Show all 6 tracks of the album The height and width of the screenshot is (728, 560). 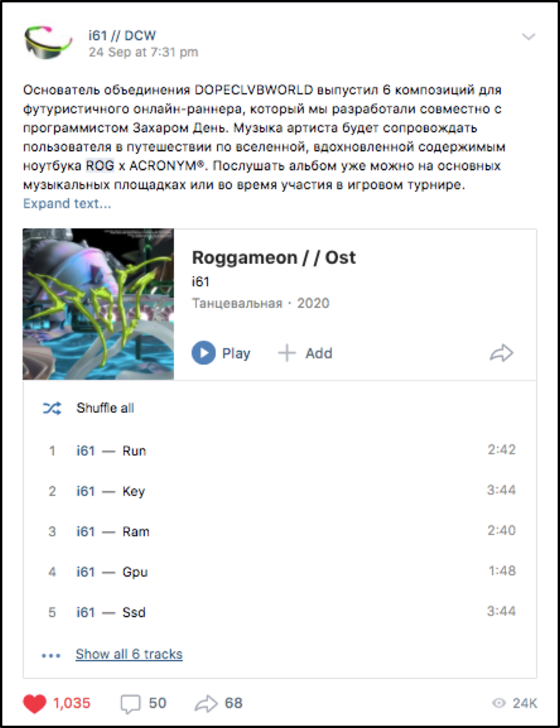(129, 654)
